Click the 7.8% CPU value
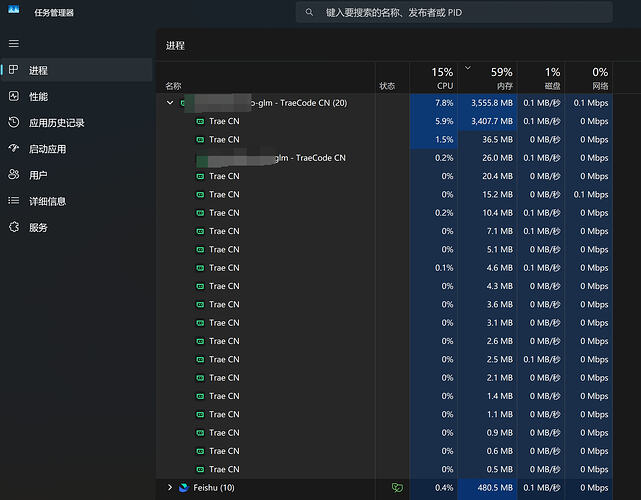Viewport: 641px width, 500px height. (x=444, y=103)
